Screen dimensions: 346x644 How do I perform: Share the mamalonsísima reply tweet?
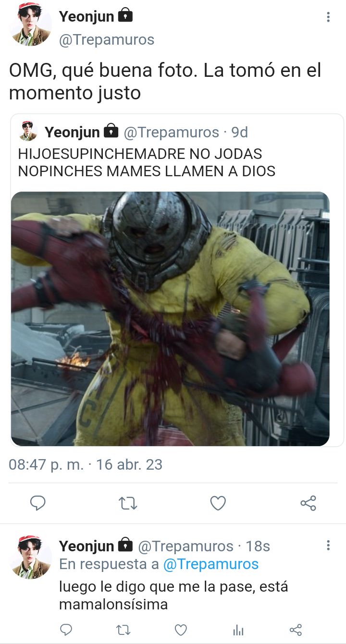click(296, 630)
